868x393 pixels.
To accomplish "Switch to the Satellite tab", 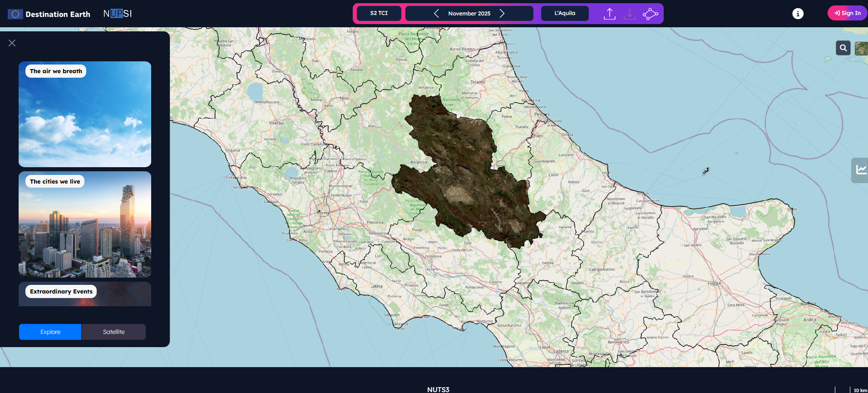I will (x=113, y=332).
